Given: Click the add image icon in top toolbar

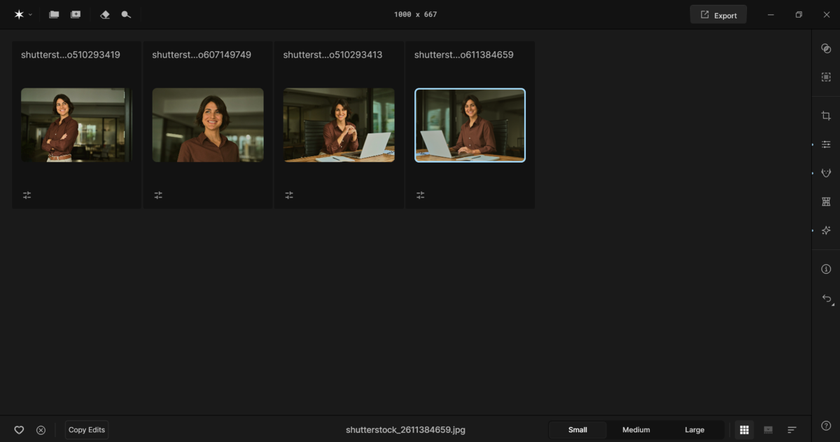Looking at the screenshot, I should [75, 15].
